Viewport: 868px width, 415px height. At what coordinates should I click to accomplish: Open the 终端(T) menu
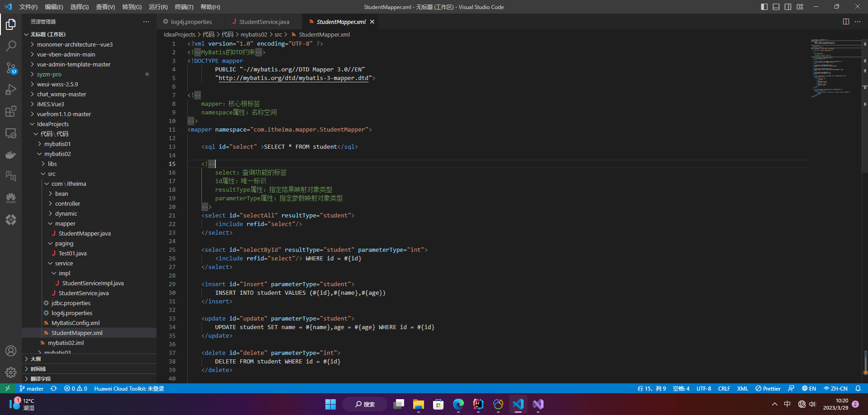click(184, 7)
